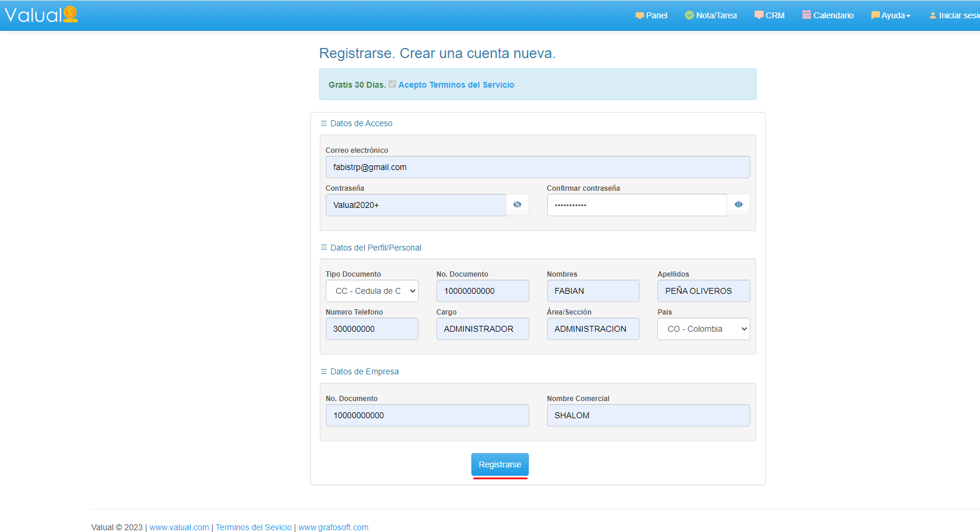This screenshot has height=532, width=980.
Task: Expand the Ayuda dropdown menu
Action: coord(891,15)
